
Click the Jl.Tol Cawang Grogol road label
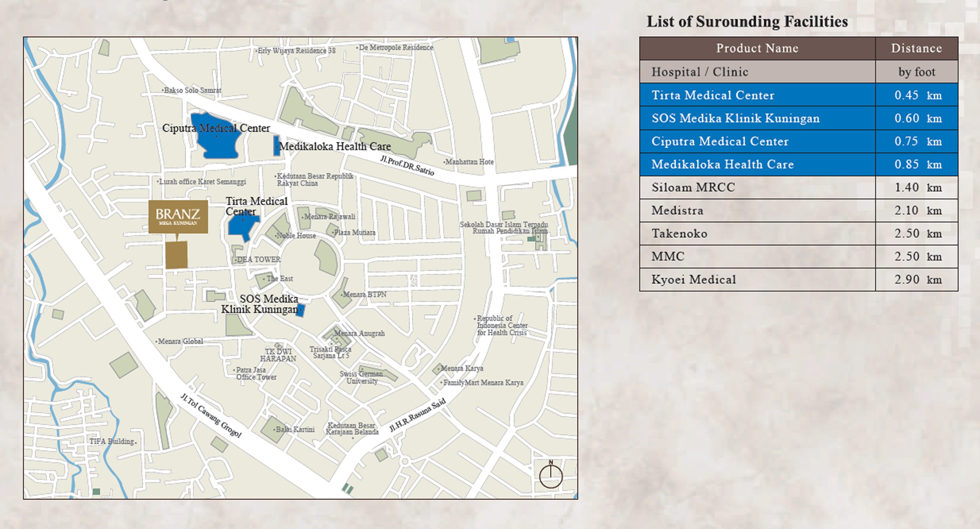(211, 415)
